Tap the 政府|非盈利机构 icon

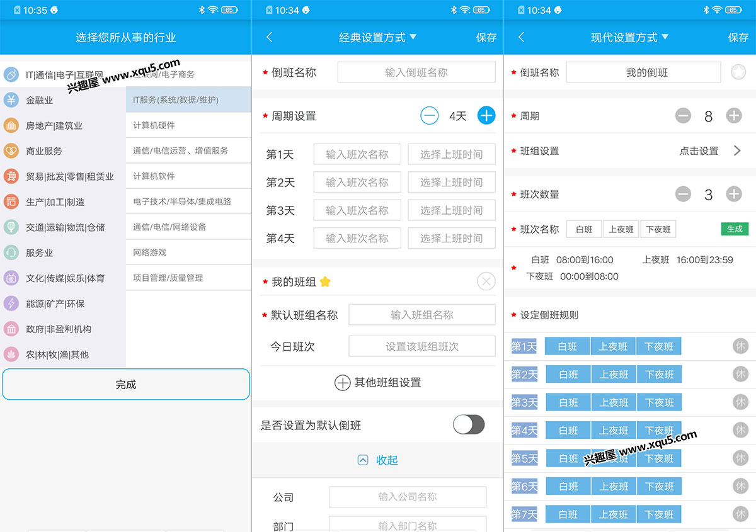tap(11, 329)
